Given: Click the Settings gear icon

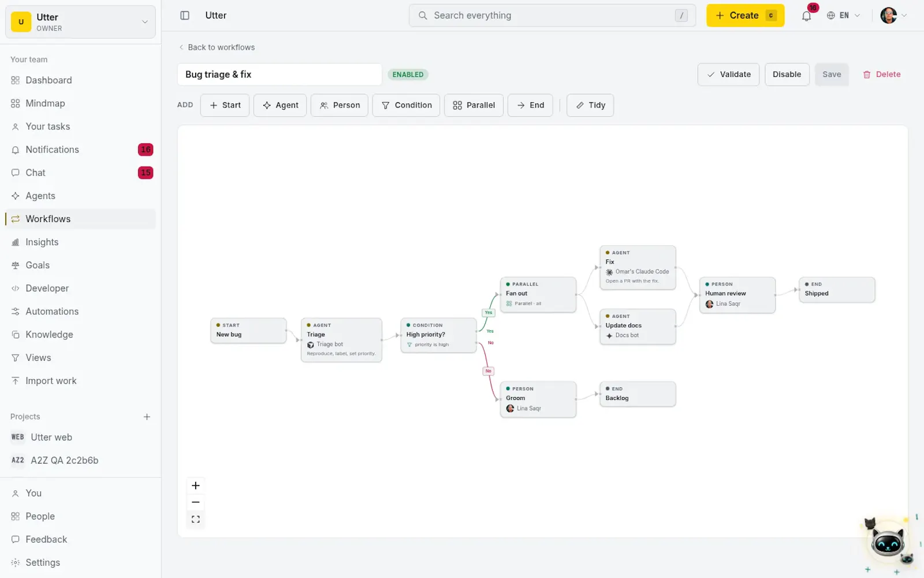Looking at the screenshot, I should [x=16, y=563].
